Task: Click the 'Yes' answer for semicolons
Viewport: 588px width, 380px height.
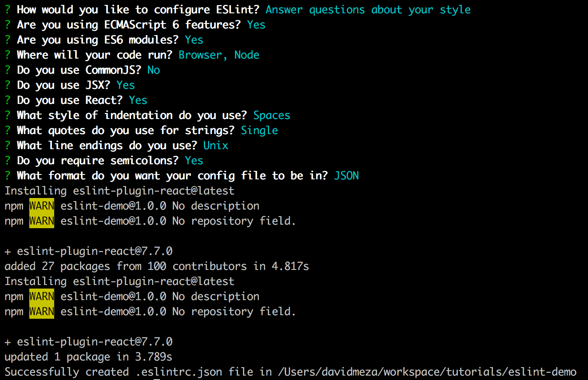Action: tap(194, 161)
